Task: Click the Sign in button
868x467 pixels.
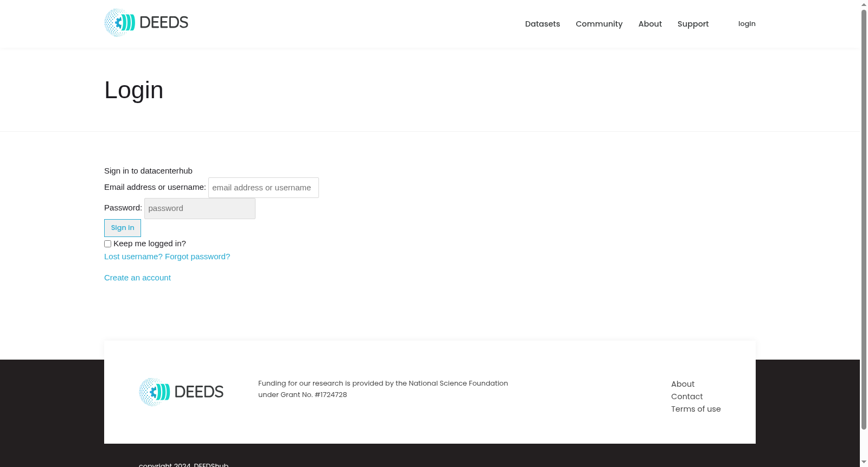Action: click(x=123, y=228)
